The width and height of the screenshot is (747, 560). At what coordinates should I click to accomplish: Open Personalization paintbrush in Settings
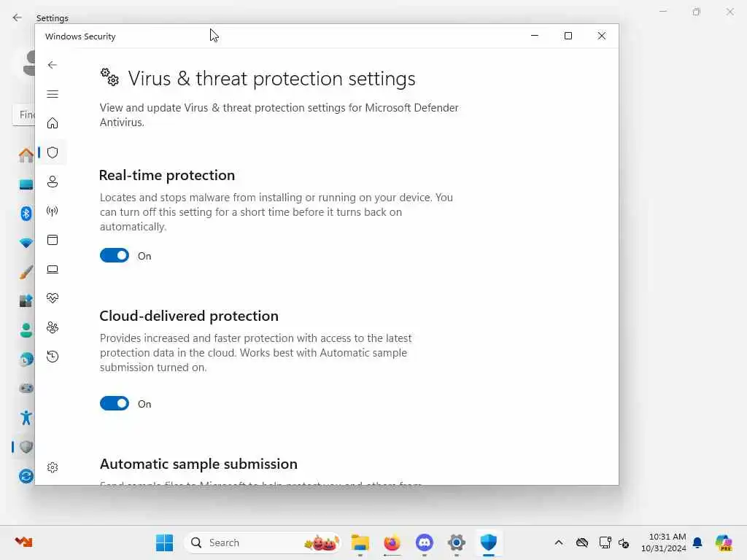pyautogui.click(x=26, y=273)
